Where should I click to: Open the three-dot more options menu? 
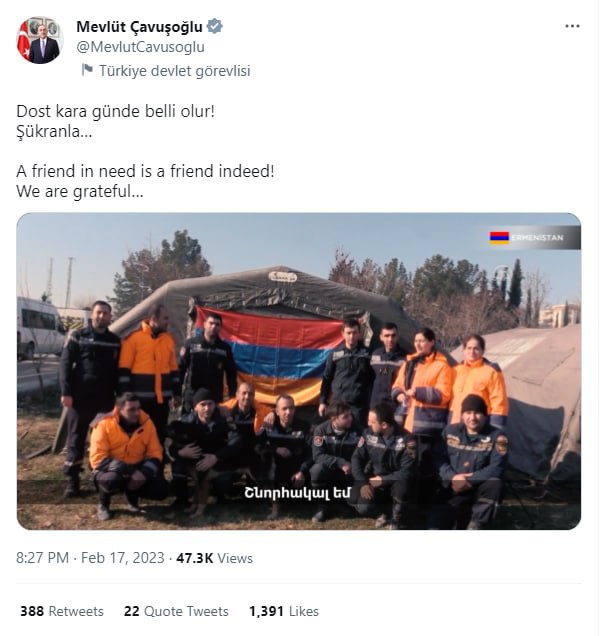click(x=572, y=26)
